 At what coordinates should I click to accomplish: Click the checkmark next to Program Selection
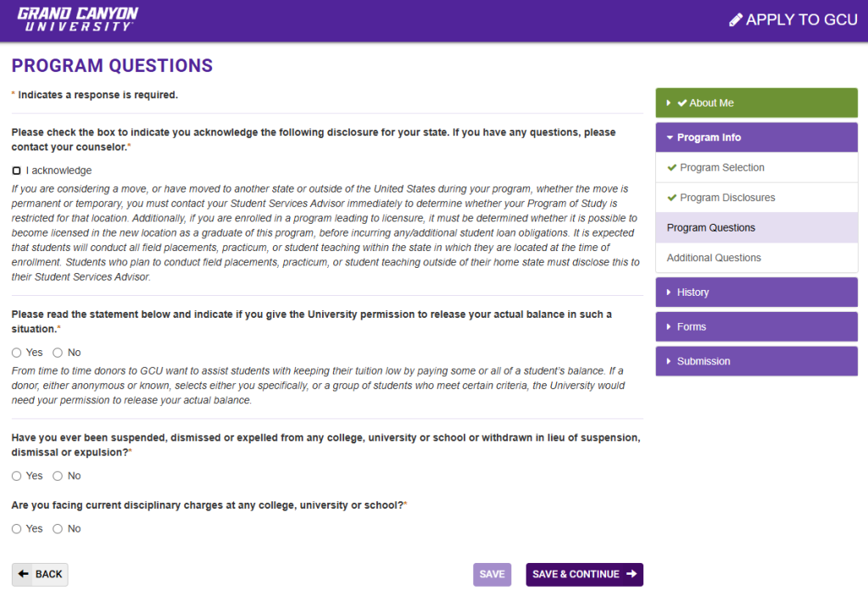672,168
